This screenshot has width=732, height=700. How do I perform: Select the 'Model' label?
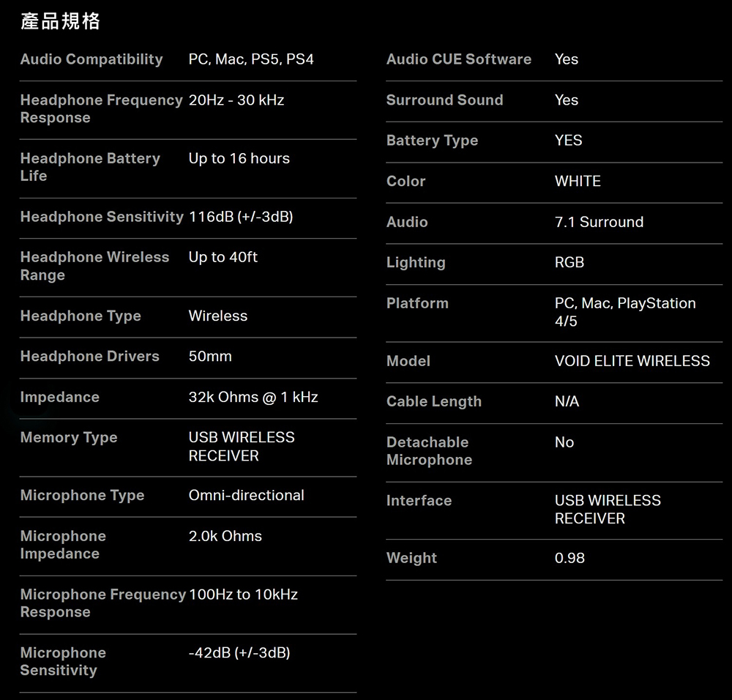coord(408,361)
